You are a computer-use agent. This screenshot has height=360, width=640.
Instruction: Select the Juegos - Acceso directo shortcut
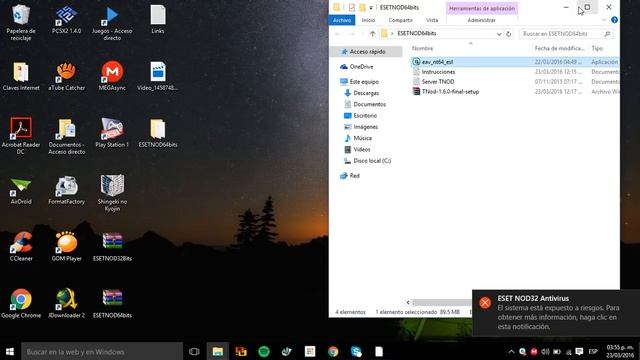click(112, 23)
